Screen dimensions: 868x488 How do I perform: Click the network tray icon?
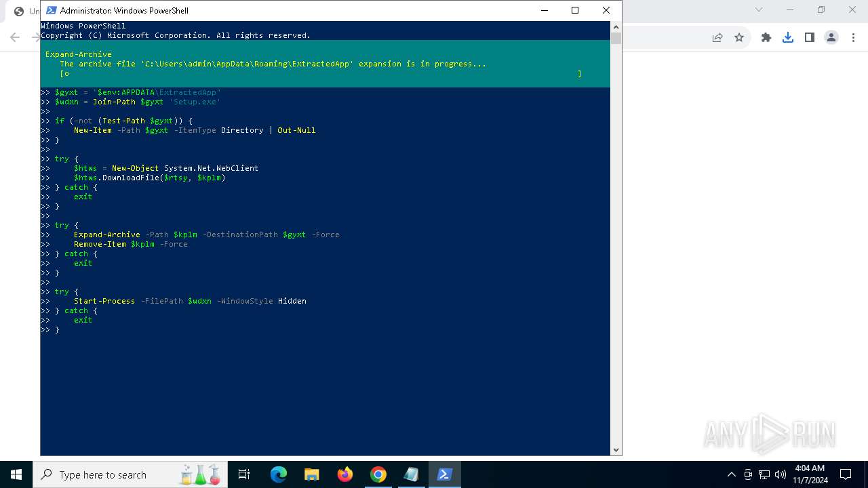tap(764, 474)
